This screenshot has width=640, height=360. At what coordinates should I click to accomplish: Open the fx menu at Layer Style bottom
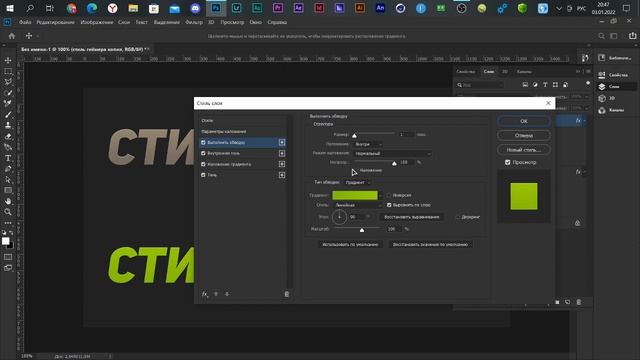coord(204,294)
